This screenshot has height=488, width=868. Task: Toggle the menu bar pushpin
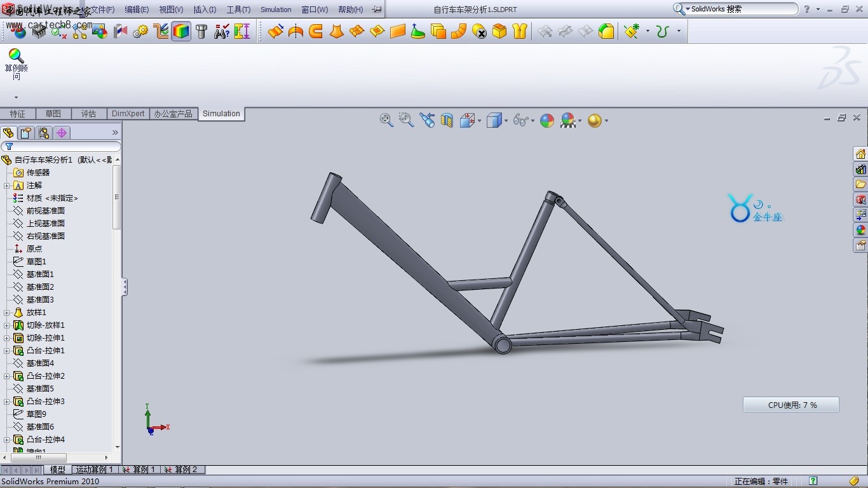point(377,10)
